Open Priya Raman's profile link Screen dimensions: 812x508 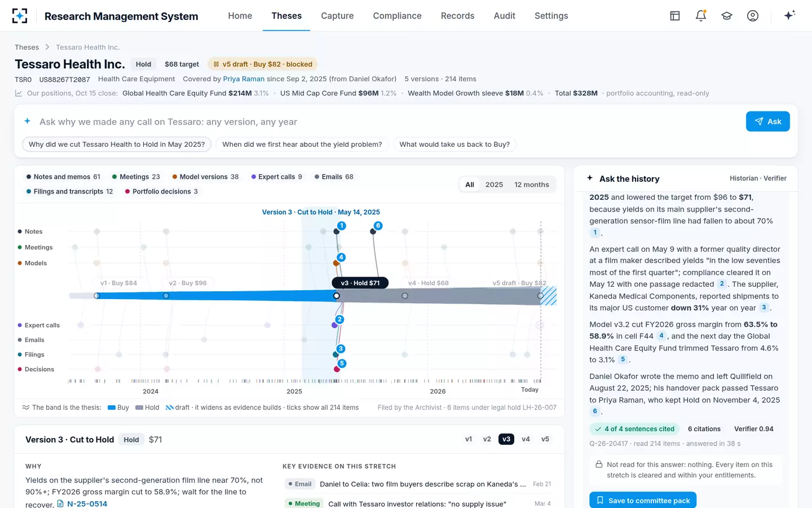click(x=244, y=79)
